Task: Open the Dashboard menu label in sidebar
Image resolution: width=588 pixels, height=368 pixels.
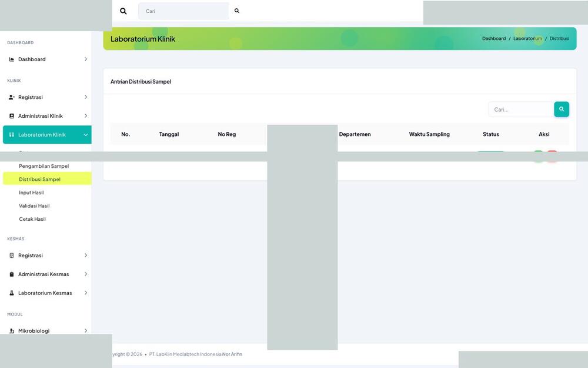Action: (x=32, y=59)
